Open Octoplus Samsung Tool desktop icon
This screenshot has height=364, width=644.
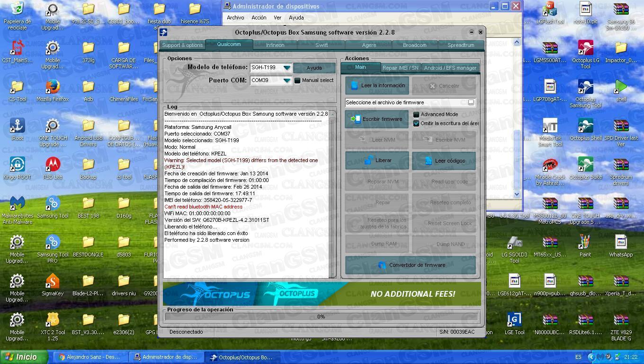click(585, 93)
